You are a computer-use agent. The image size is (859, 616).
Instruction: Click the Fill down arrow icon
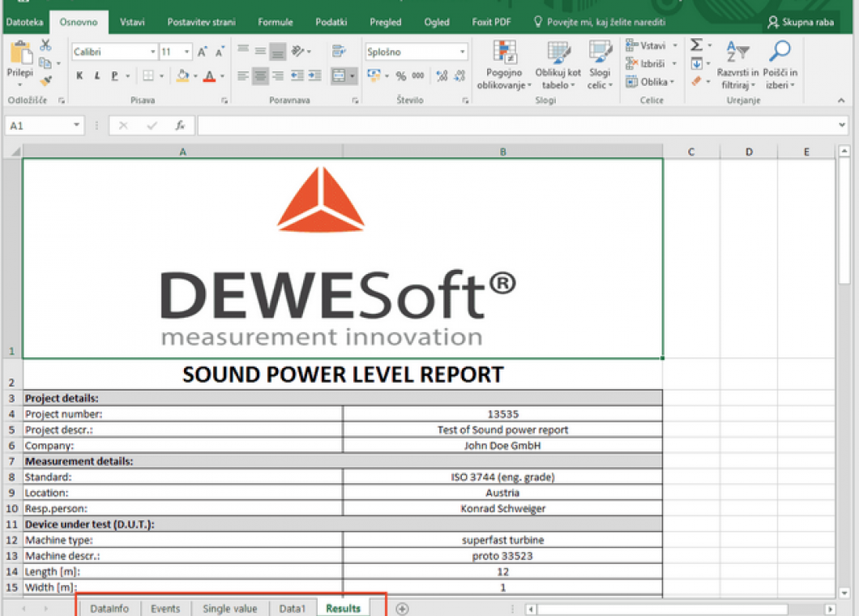tap(696, 63)
